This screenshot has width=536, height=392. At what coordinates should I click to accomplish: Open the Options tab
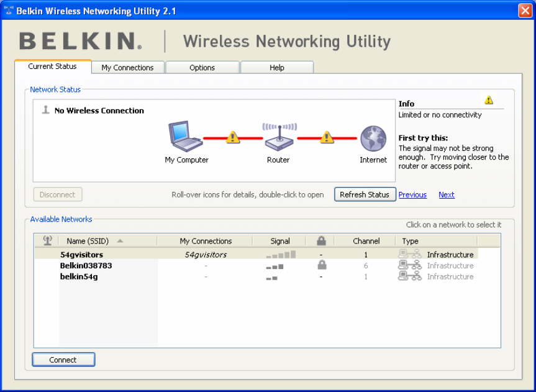202,68
